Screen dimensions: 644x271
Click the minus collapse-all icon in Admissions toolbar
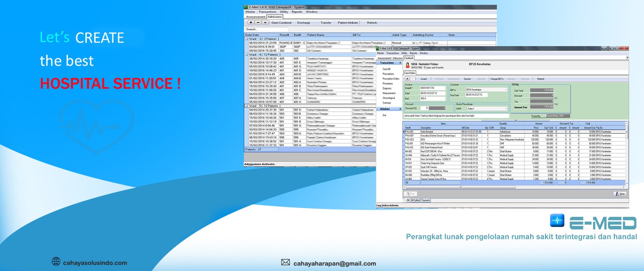[258, 23]
